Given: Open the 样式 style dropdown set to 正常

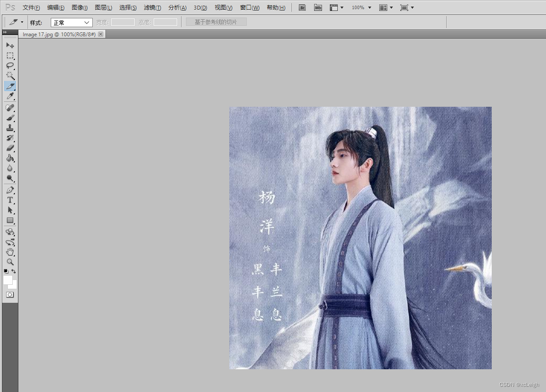Looking at the screenshot, I should point(72,22).
